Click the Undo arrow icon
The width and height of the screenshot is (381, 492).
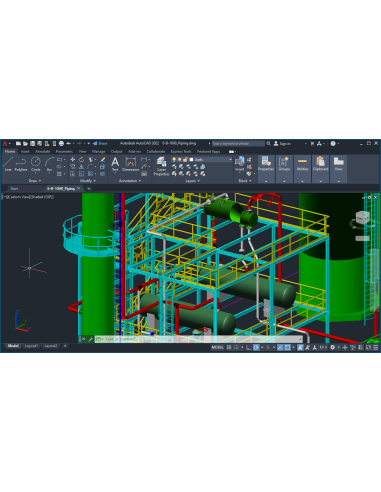coord(68,144)
